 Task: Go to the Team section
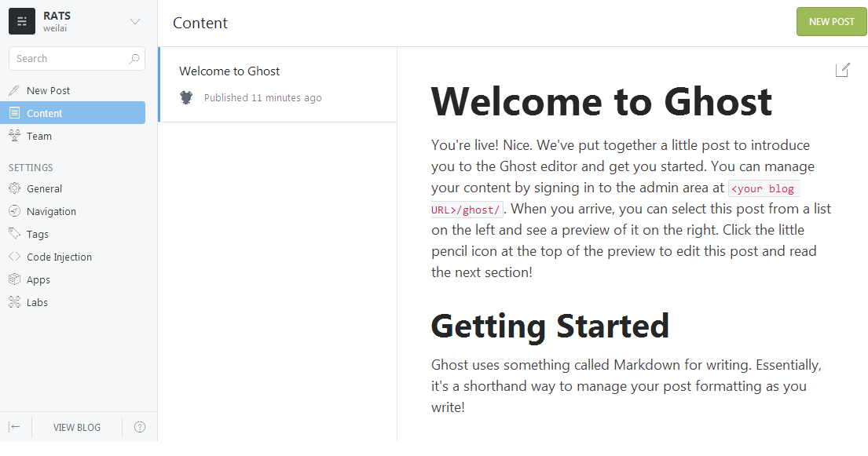77,136
